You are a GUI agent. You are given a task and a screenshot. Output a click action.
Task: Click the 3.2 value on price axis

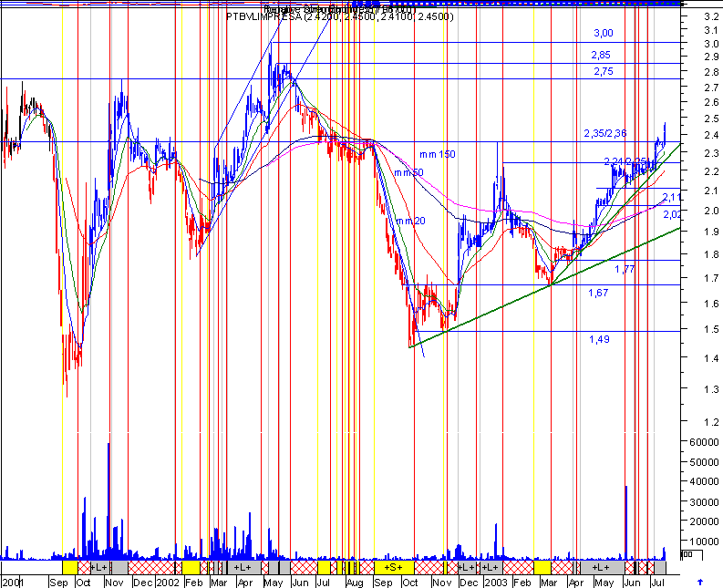(x=711, y=17)
